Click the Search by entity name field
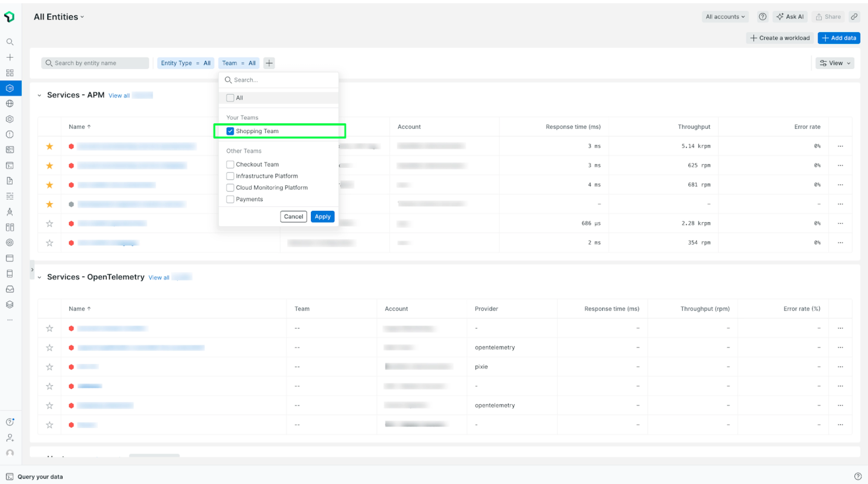Screen dimensions: 868x484 coord(95,63)
